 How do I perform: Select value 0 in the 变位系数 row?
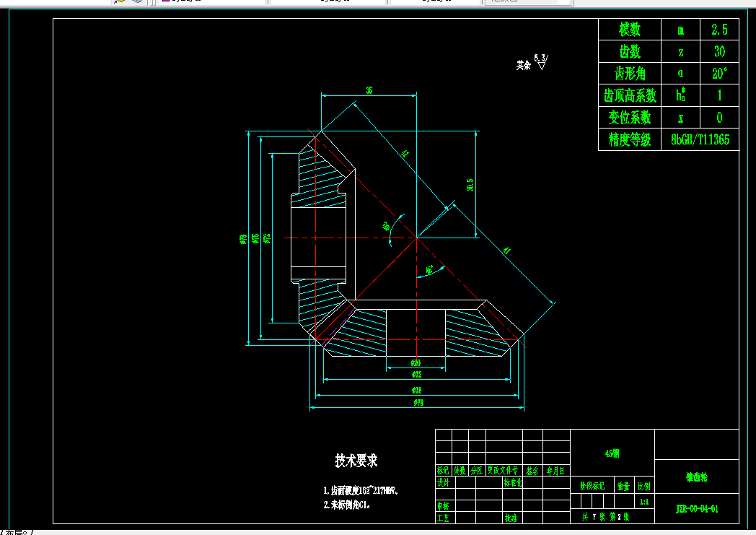point(719,118)
